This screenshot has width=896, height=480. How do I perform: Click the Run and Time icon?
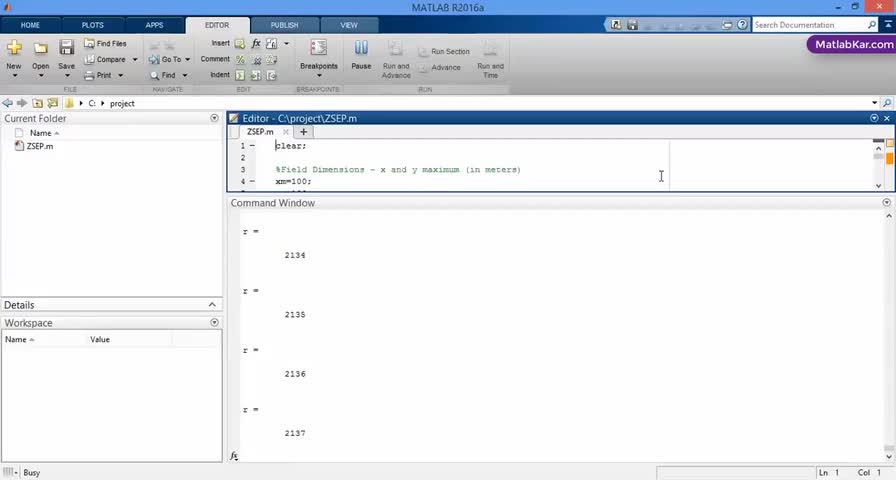coord(490,48)
